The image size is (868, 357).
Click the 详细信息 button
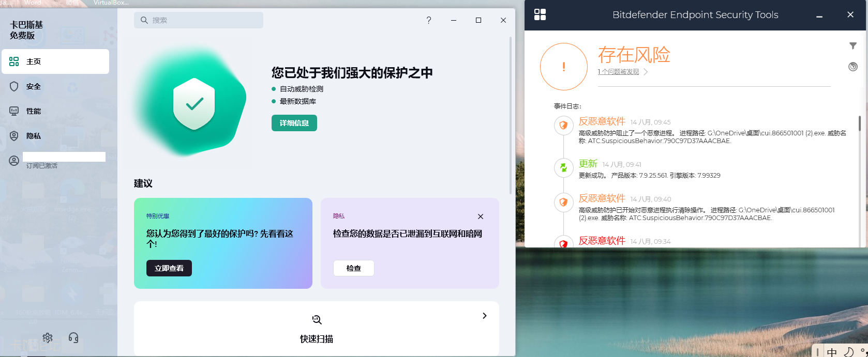pos(294,123)
